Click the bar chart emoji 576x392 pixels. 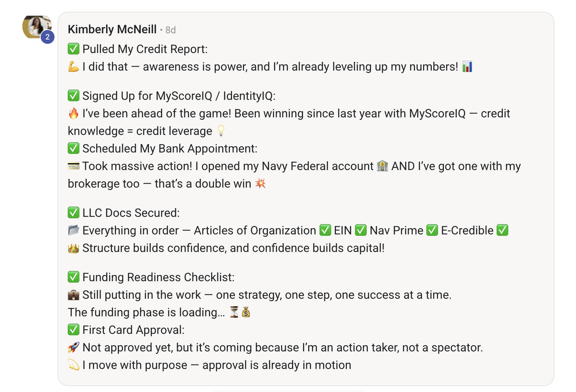click(467, 67)
